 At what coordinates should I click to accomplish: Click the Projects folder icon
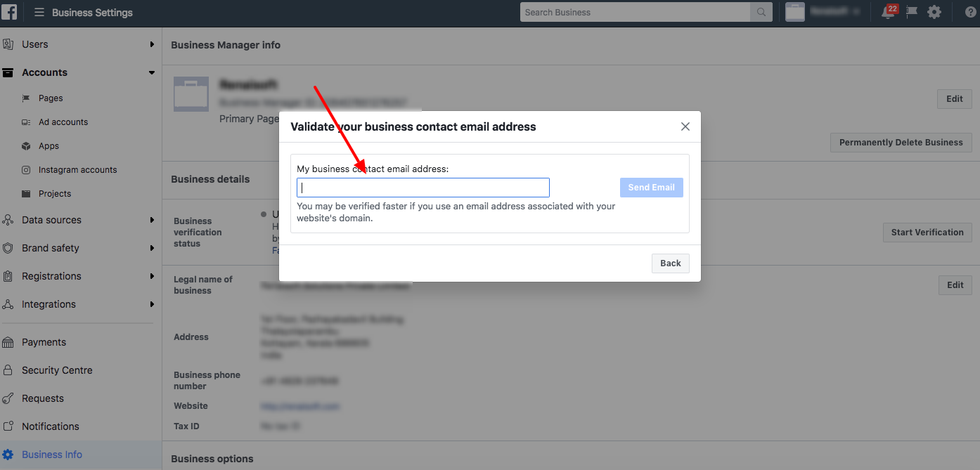point(26,194)
